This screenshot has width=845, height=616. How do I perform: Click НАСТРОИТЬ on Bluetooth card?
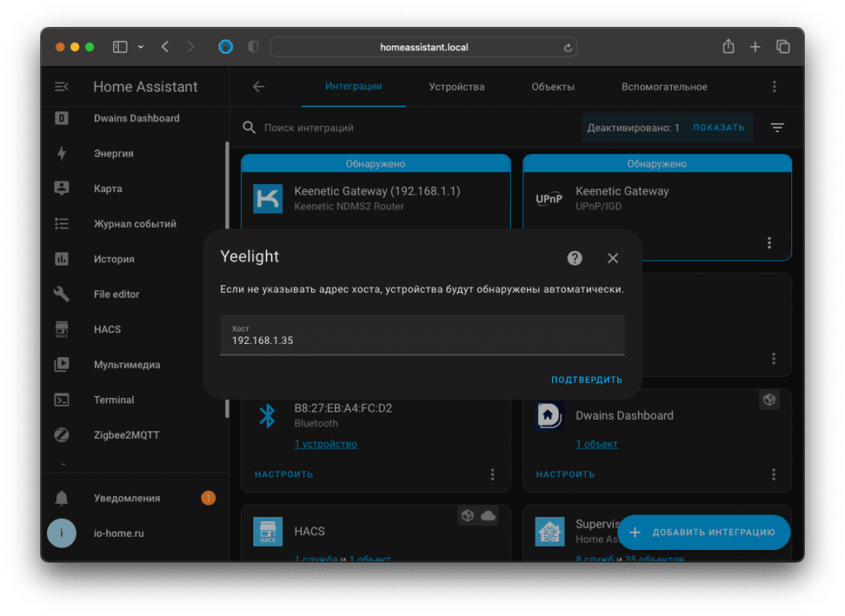[284, 474]
